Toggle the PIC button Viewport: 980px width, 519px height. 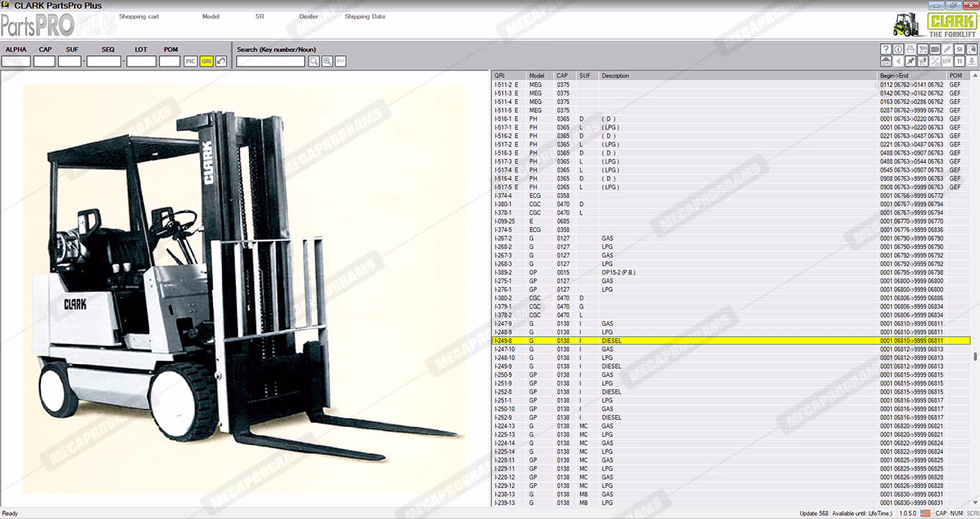[x=190, y=62]
